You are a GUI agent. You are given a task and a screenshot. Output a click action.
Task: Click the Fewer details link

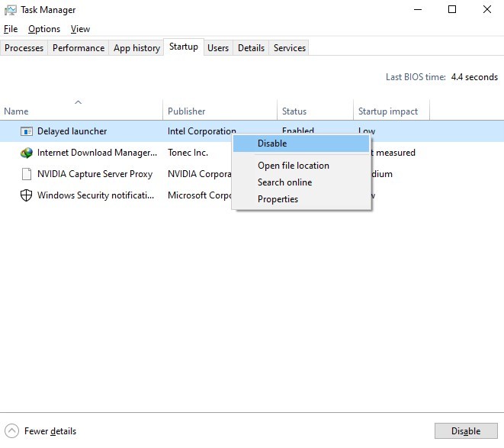[50, 431]
